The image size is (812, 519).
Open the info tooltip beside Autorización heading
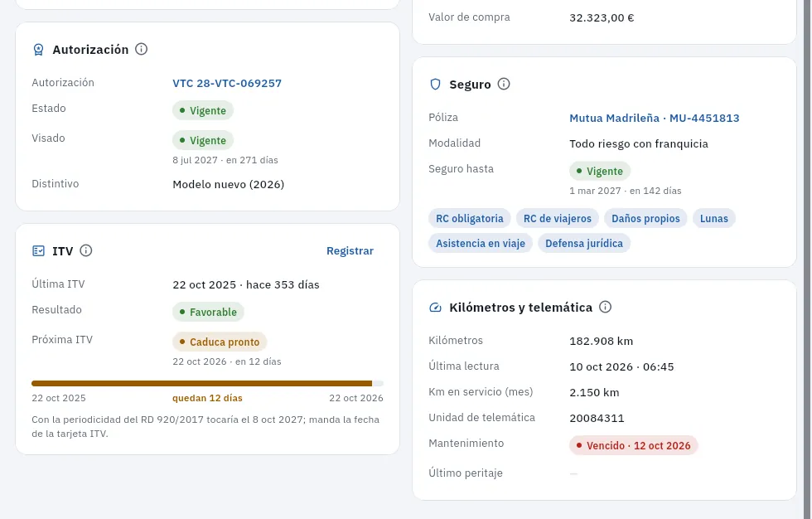coord(142,49)
